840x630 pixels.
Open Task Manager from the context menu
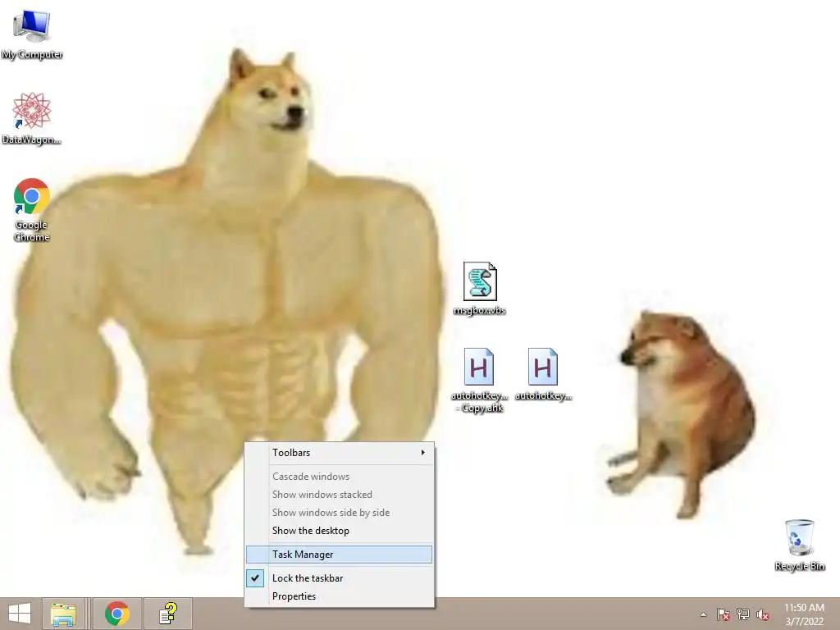(339, 555)
